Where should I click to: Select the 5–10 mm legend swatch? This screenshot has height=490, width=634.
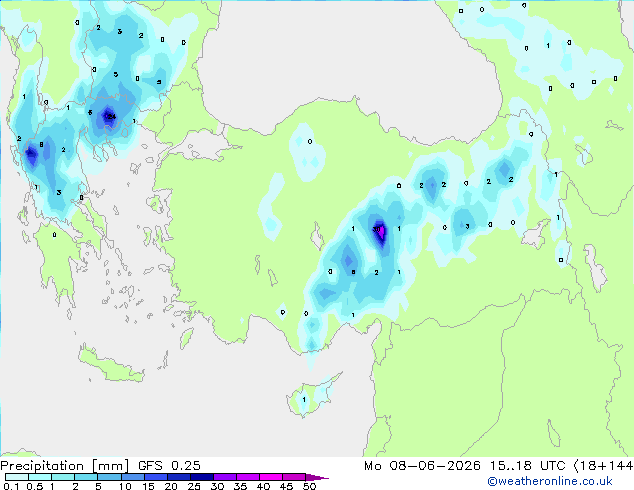click(x=109, y=477)
